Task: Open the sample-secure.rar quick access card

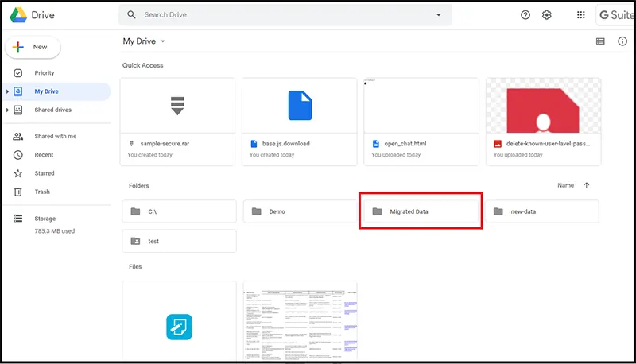Action: point(177,122)
